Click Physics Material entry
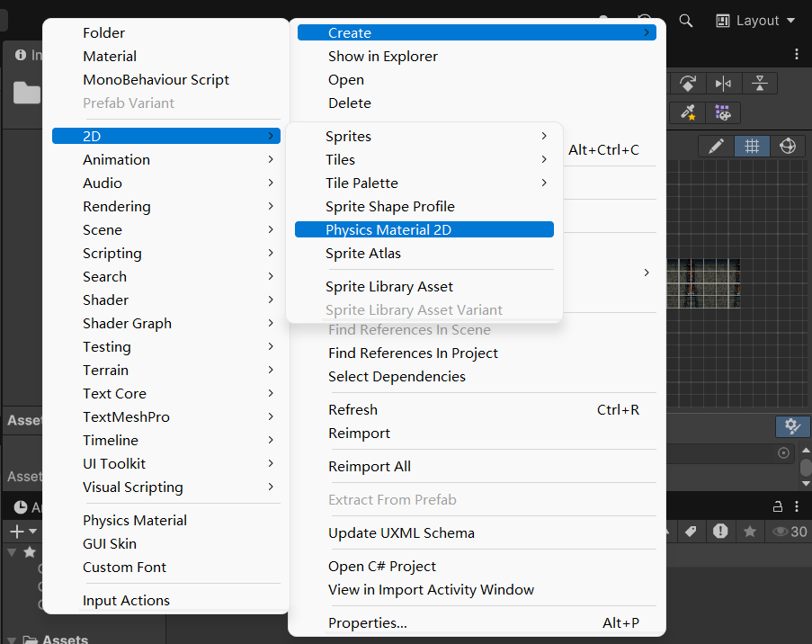The image size is (812, 644). pyautogui.click(x=165, y=520)
